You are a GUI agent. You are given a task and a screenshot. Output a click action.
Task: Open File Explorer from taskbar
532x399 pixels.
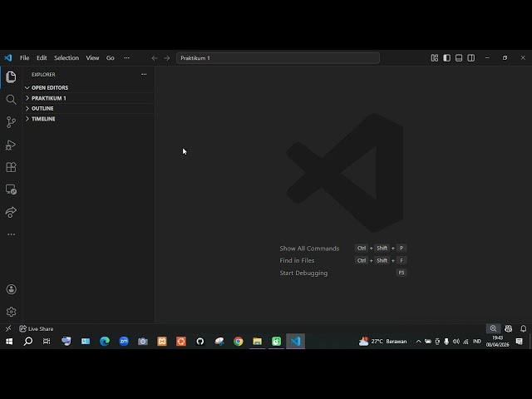257,342
